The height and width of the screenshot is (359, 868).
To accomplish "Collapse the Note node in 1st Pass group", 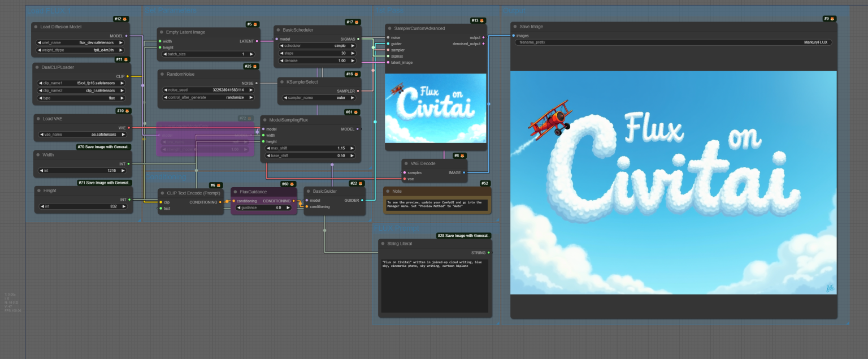I will [388, 191].
